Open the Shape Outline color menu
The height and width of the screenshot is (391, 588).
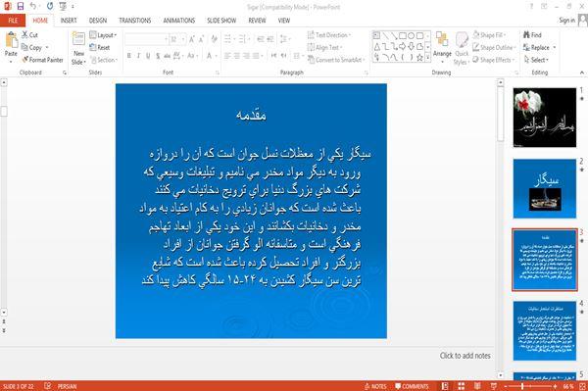coord(494,48)
